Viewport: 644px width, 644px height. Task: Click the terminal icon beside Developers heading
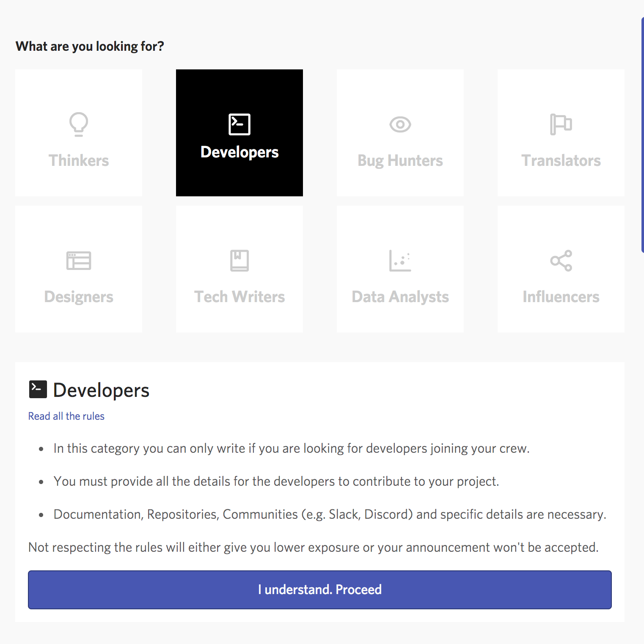pos(38,389)
